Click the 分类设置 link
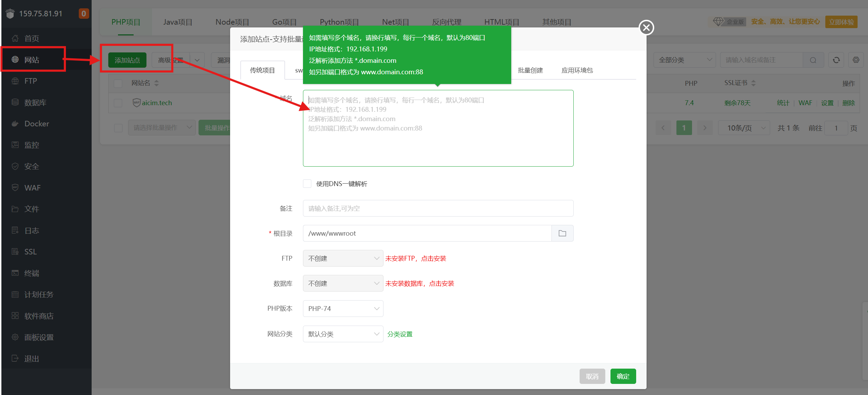Viewport: 868px width, 395px height. pyautogui.click(x=400, y=334)
